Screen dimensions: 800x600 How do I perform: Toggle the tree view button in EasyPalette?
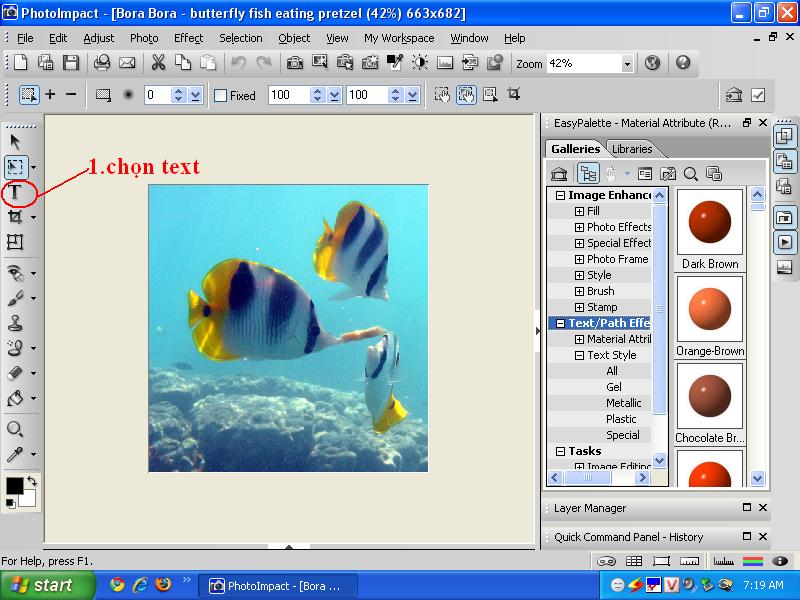pyautogui.click(x=588, y=173)
